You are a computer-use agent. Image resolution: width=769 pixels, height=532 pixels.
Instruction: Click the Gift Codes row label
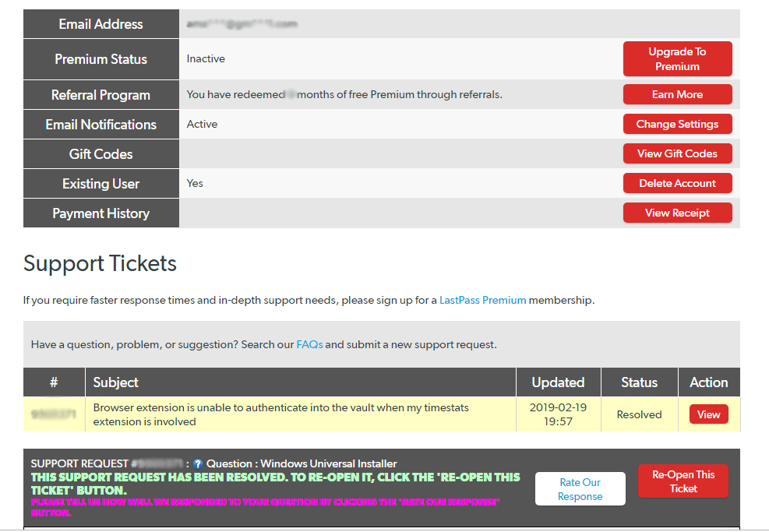point(101,154)
